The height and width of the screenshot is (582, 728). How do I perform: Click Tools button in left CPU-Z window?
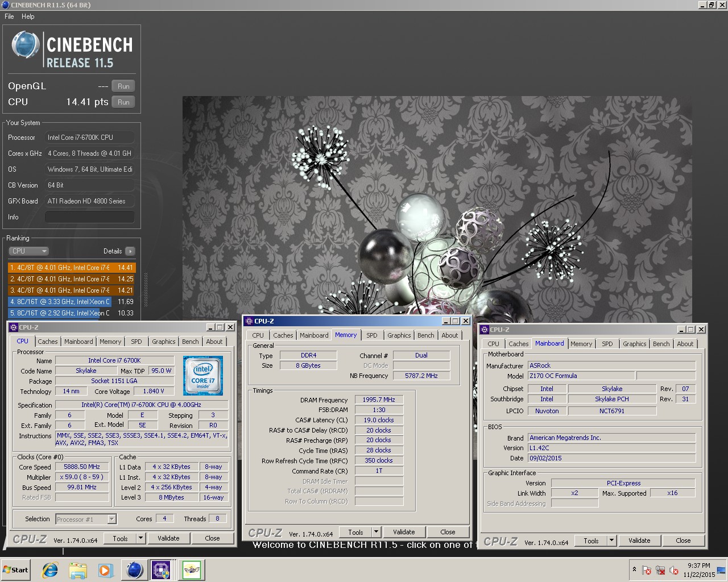[121, 538]
